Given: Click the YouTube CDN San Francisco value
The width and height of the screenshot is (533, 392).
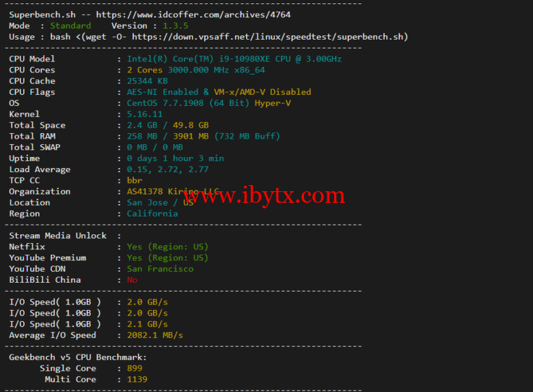Looking at the screenshot, I should [x=160, y=268].
